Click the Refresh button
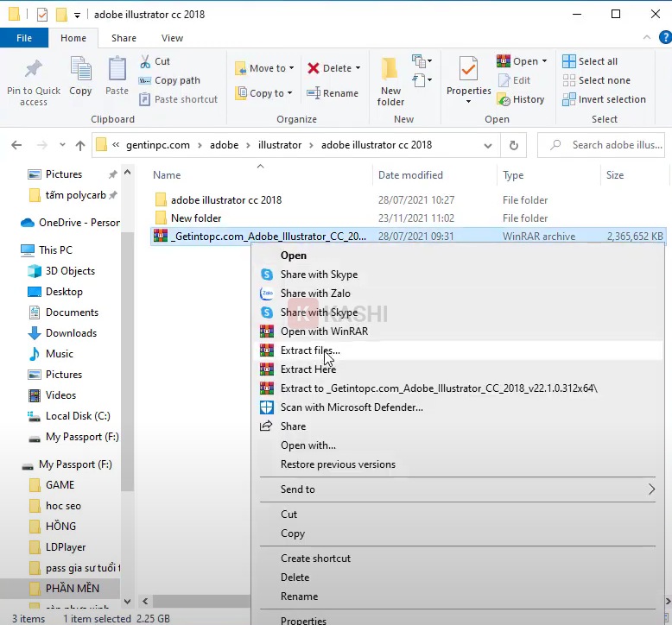 513,145
